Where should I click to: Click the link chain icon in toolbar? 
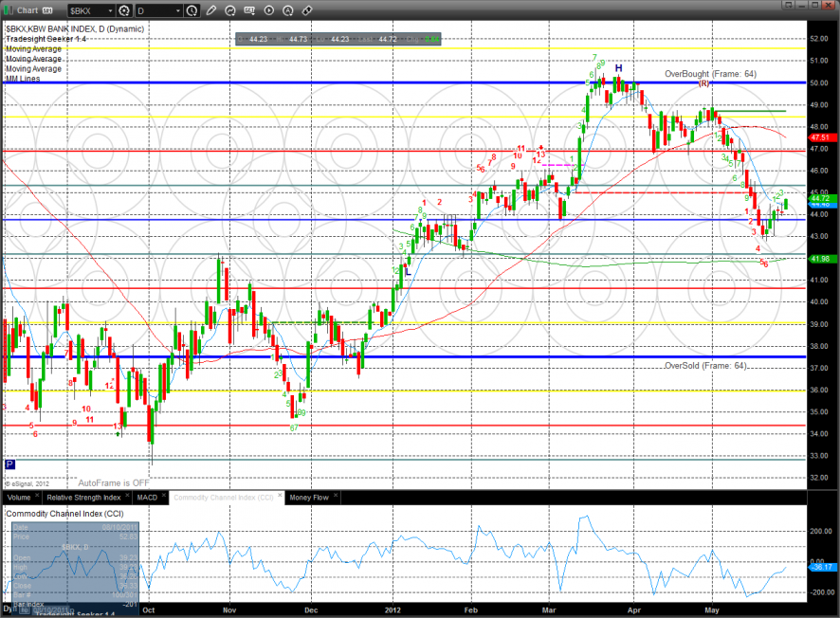click(x=307, y=11)
